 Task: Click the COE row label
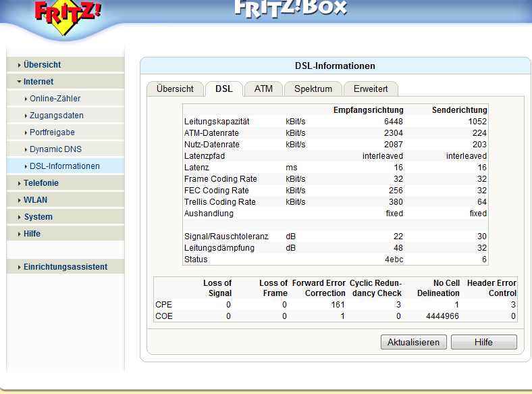pyautogui.click(x=164, y=316)
